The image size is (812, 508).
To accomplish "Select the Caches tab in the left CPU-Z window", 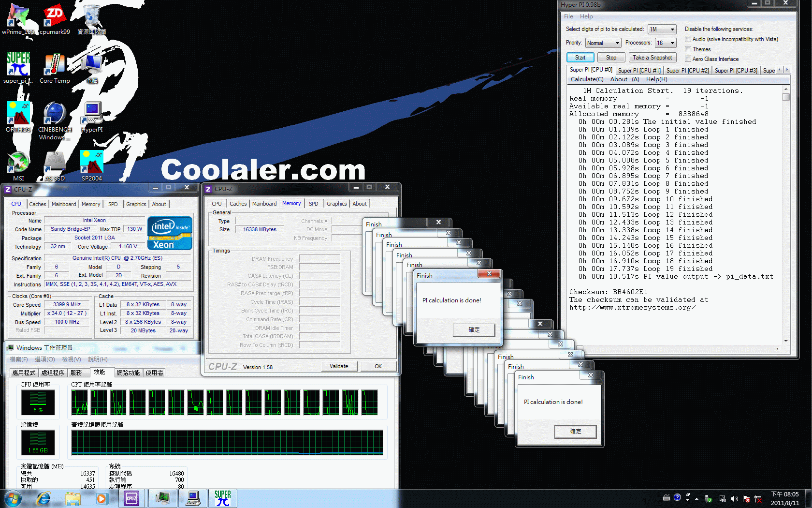I will [37, 204].
